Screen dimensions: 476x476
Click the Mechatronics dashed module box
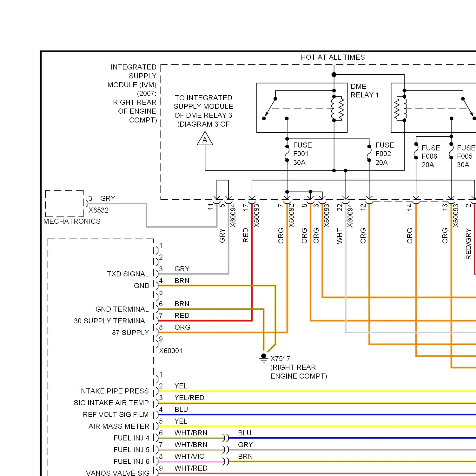point(64,203)
